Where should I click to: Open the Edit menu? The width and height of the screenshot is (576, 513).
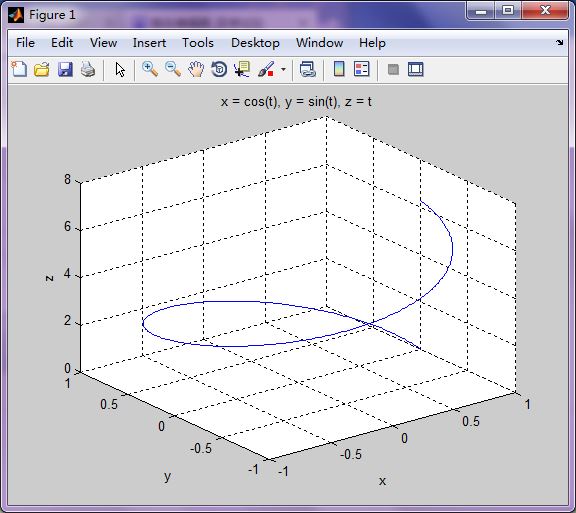tap(62, 43)
